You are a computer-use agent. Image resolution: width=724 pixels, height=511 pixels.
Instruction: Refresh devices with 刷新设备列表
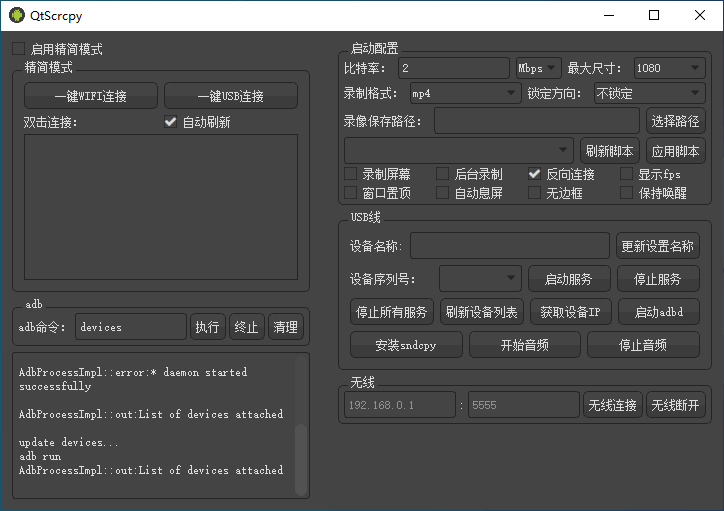[x=481, y=312]
